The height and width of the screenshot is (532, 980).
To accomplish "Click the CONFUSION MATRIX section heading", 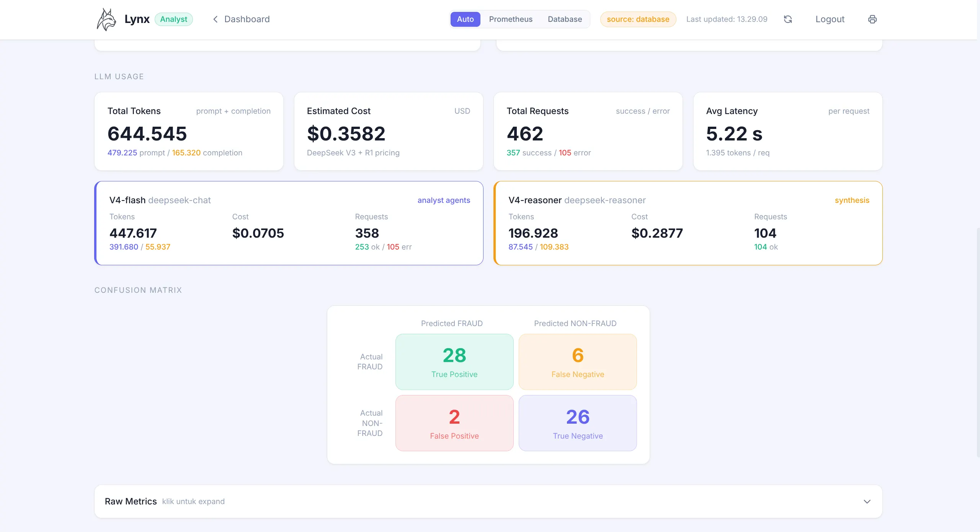I will point(138,290).
